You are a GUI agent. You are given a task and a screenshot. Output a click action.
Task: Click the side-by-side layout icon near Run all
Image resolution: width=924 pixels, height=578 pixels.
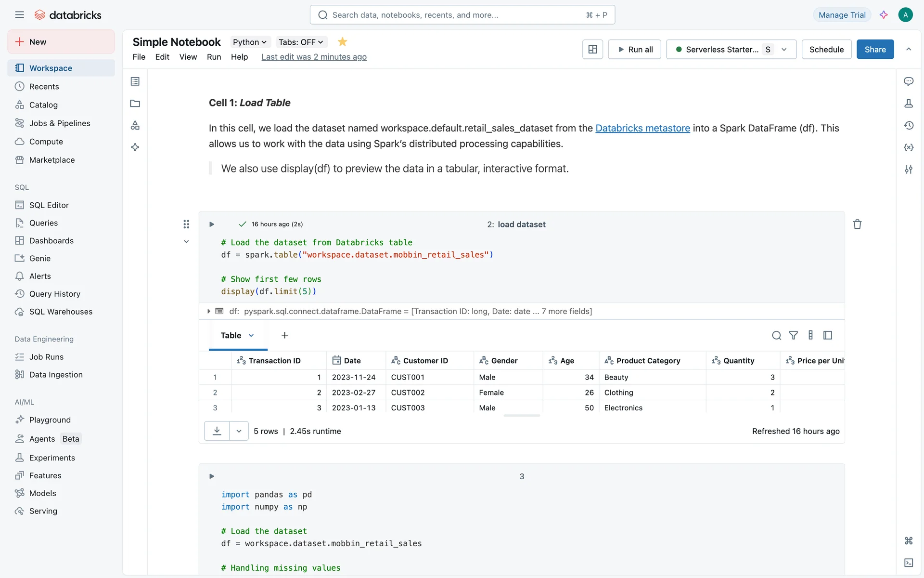point(592,49)
